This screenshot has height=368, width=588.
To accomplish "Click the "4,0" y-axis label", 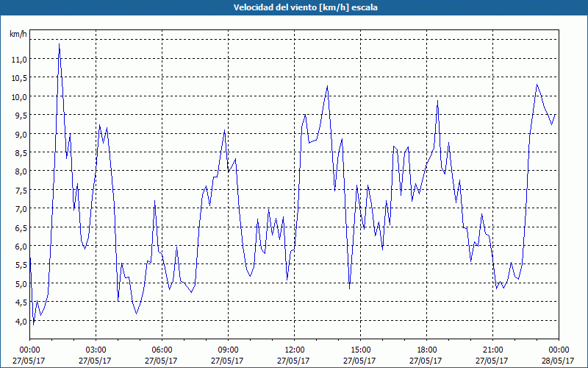I will (21, 321).
